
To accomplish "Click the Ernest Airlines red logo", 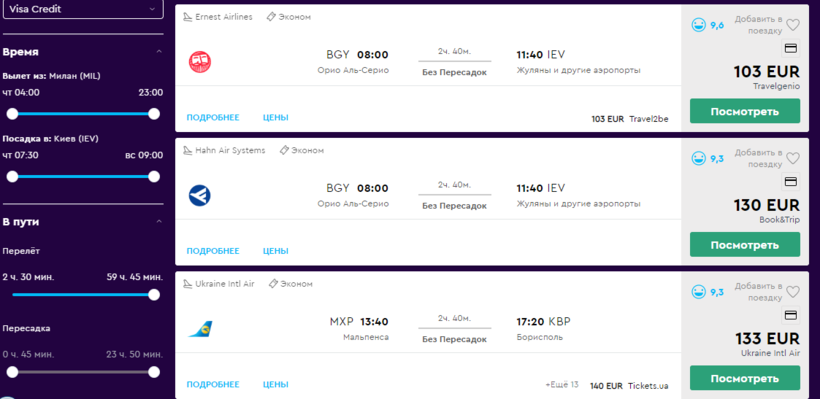I will [x=200, y=62].
